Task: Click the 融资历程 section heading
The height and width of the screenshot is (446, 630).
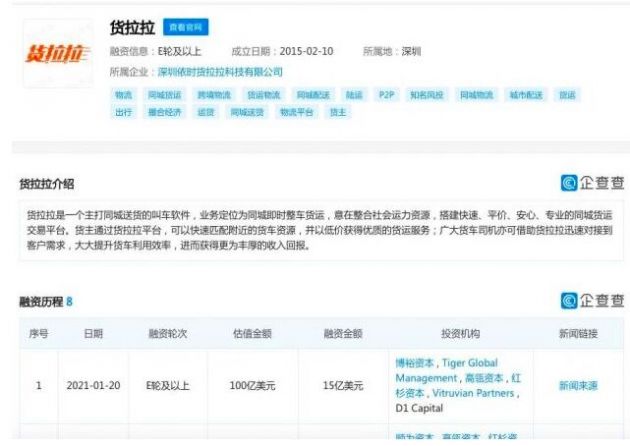Action: pos(41,302)
